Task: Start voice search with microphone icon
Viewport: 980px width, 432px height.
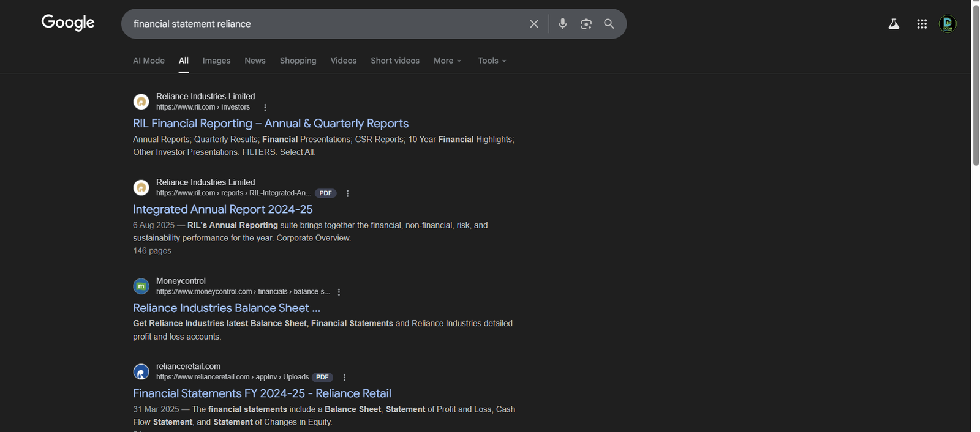Action: [563, 24]
